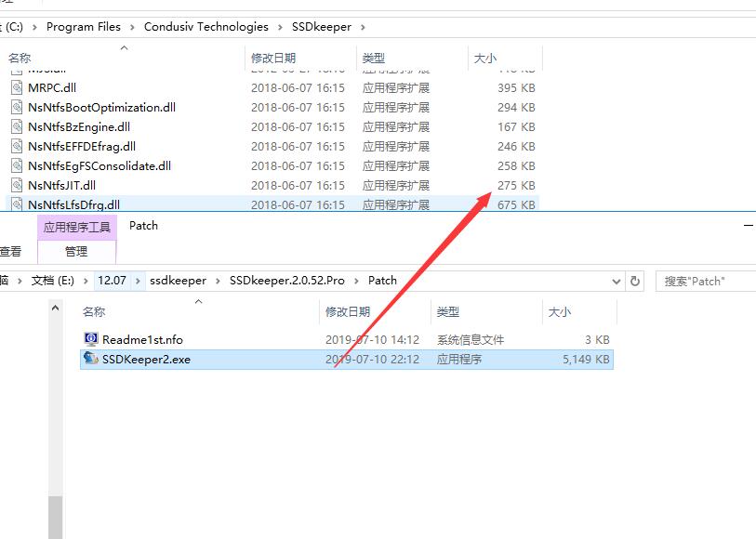Click the MRPC.dll file icon
This screenshot has height=539, width=756.
click(x=17, y=87)
